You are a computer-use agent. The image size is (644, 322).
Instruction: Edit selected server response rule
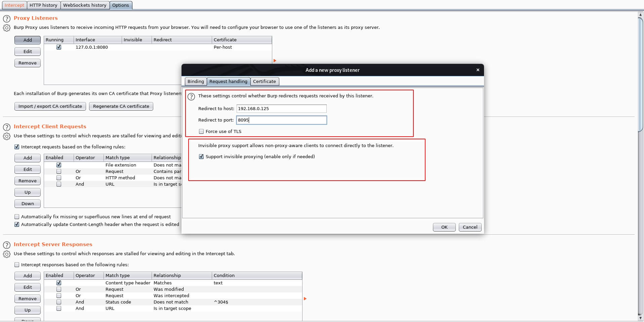click(28, 287)
